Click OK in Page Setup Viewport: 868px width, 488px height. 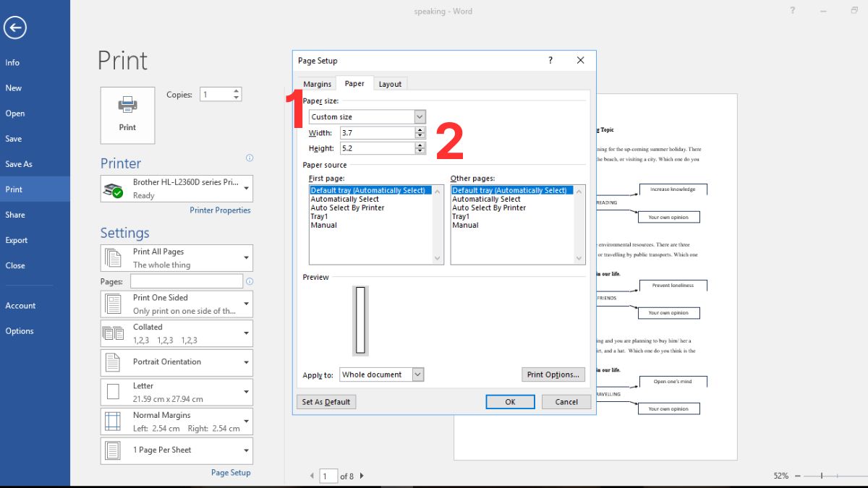coord(510,402)
